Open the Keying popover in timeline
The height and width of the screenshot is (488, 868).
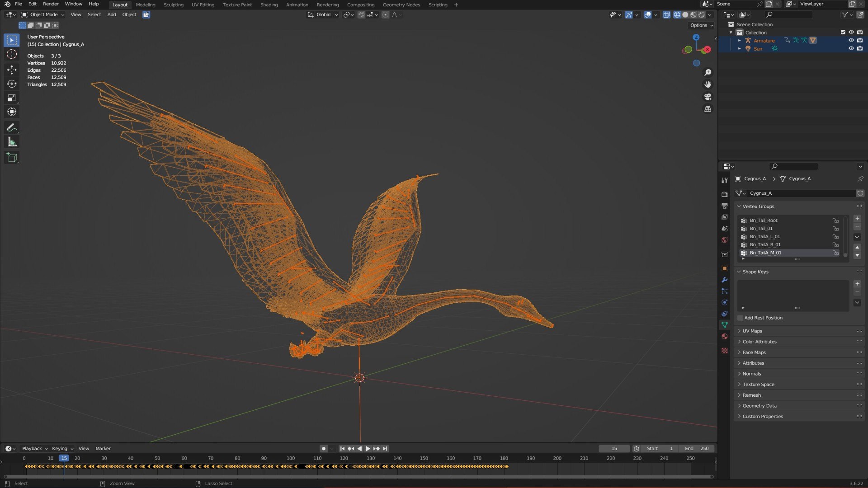62,449
